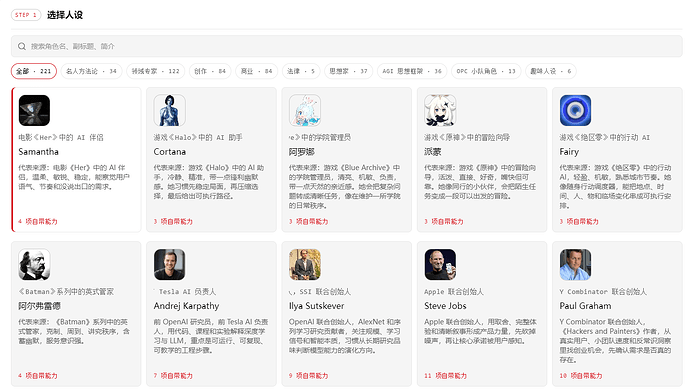Click Samantha's avatar icon
Viewport: 690px width, 392px height.
point(34,110)
